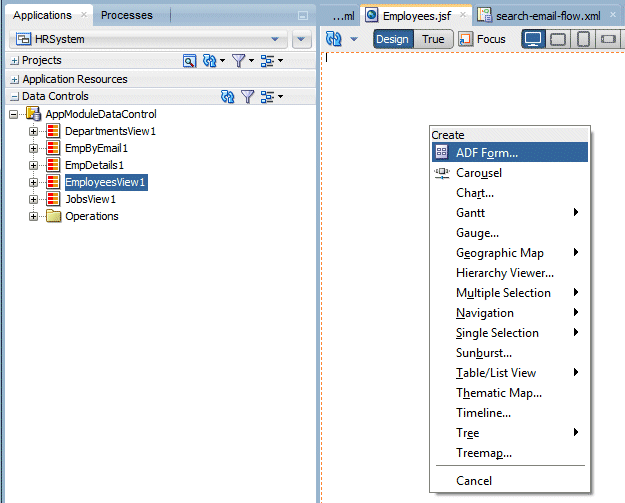
Task: Expand the EmpDetails1 node
Action: pos(33,165)
